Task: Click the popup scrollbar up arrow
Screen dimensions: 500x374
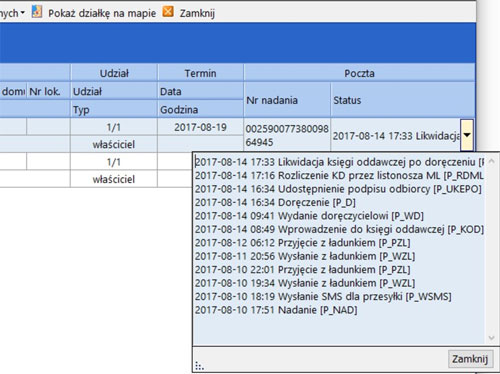Action: [491, 161]
